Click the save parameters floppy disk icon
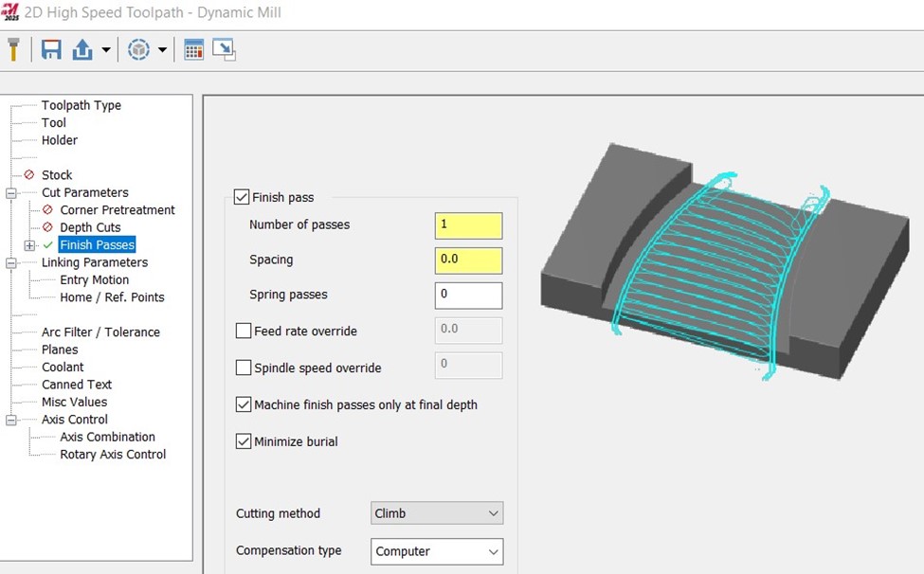Viewport: 924px width, 574px height. (x=51, y=49)
